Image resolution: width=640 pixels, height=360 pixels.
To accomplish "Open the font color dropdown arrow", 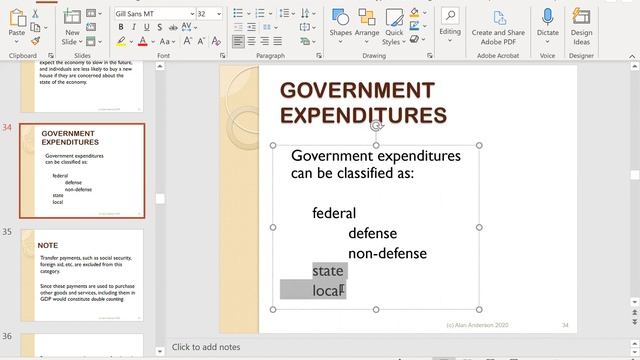I will pyautogui.click(x=153, y=42).
